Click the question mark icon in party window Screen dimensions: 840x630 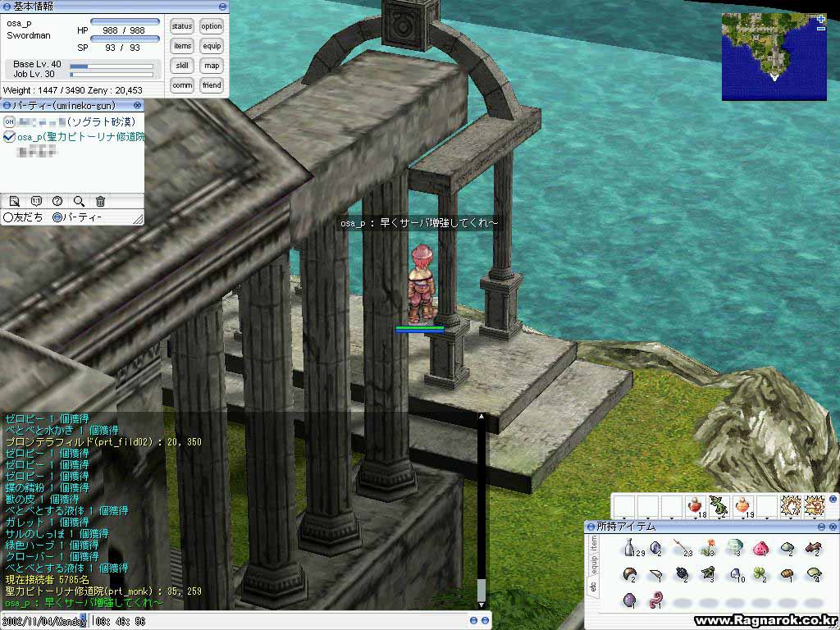tap(58, 202)
